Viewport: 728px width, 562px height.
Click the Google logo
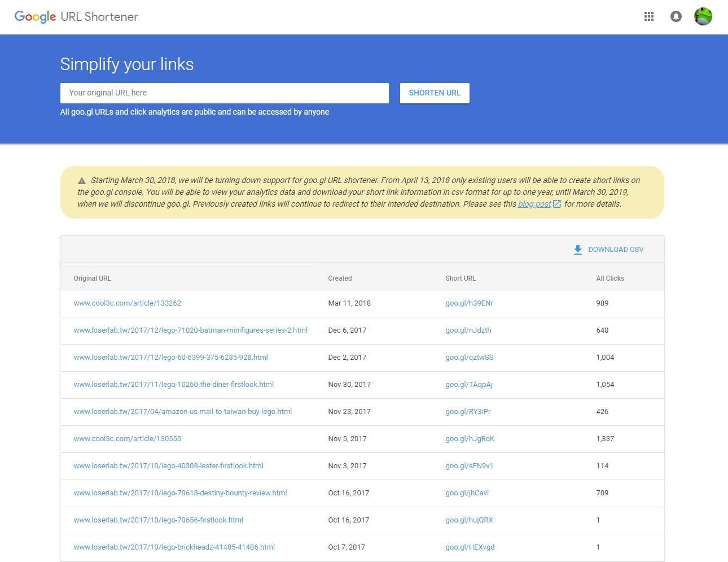pyautogui.click(x=35, y=16)
